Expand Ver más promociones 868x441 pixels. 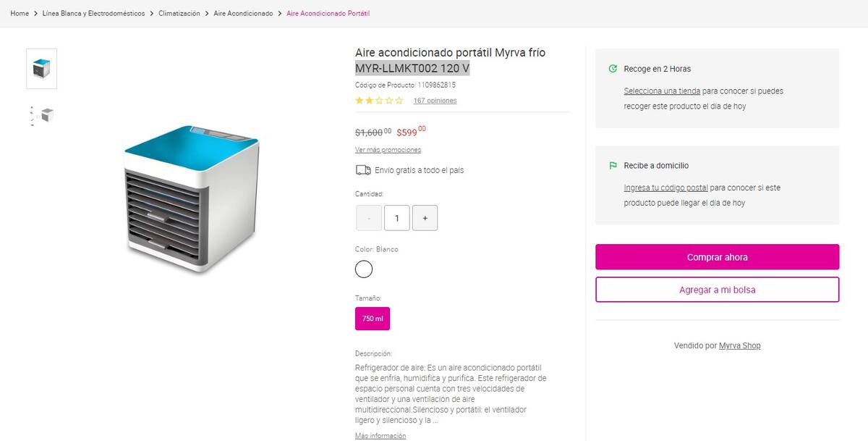pyautogui.click(x=388, y=150)
